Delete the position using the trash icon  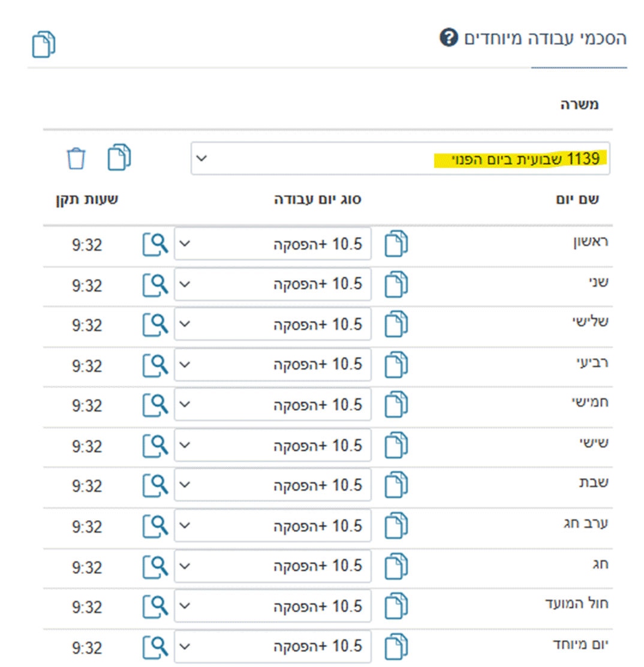76,159
